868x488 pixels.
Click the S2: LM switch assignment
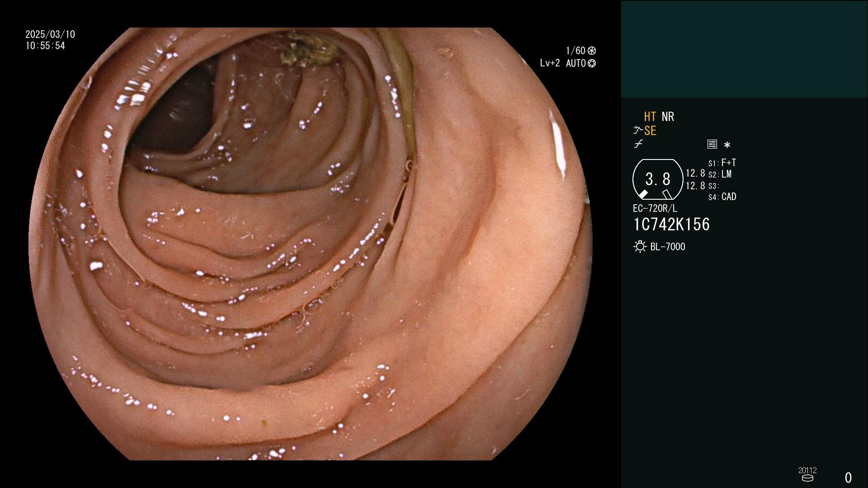pos(720,174)
